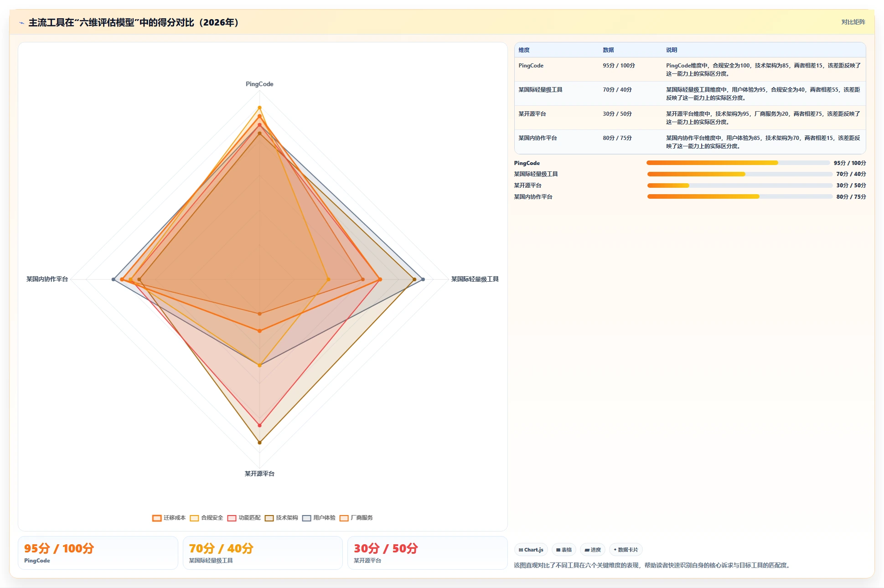Click the 某国际轻量级工具 progress bar

click(740, 174)
